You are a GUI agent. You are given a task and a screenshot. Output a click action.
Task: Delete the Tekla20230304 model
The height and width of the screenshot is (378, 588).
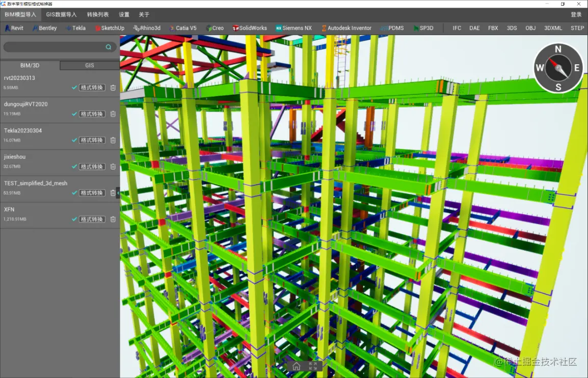click(x=113, y=140)
